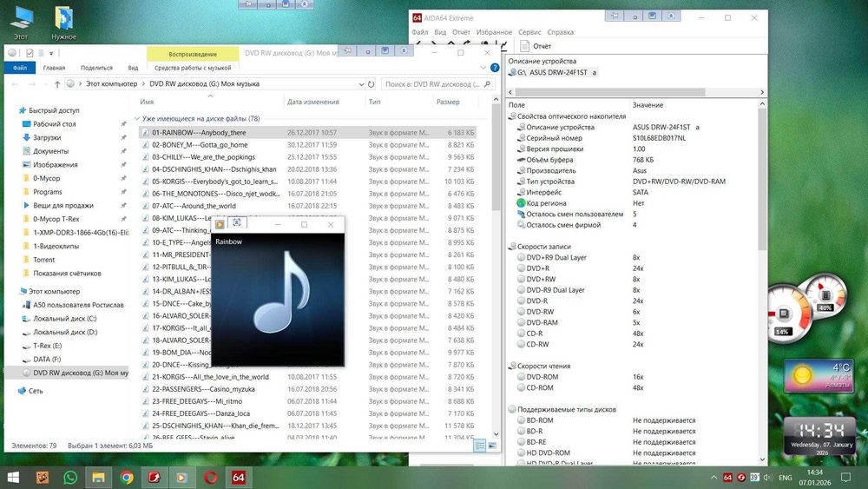Sort by the Имя column header
The height and width of the screenshot is (489, 868).
(x=147, y=102)
